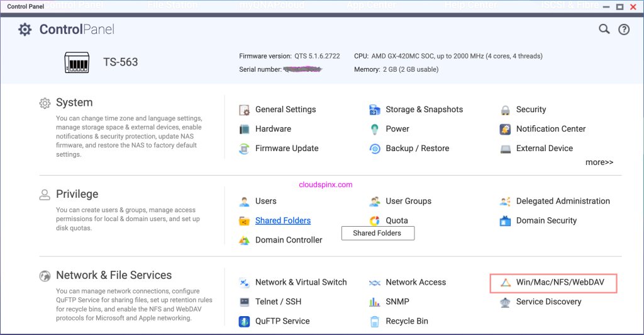Screen dimensions: 644x335
Task: Expand System section with more>>
Action: pyautogui.click(x=599, y=162)
